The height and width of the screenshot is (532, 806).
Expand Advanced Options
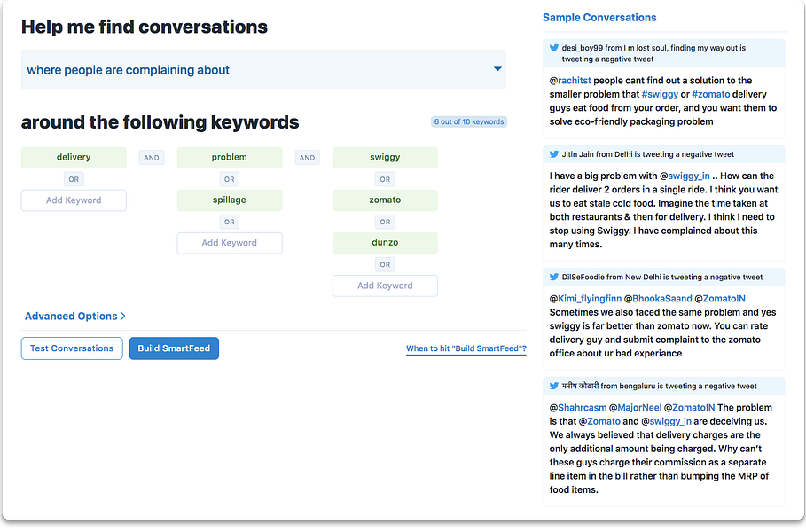click(75, 317)
